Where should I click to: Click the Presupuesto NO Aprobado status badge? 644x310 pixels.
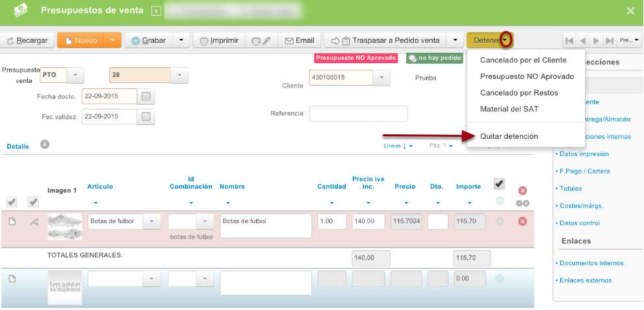coord(356,58)
